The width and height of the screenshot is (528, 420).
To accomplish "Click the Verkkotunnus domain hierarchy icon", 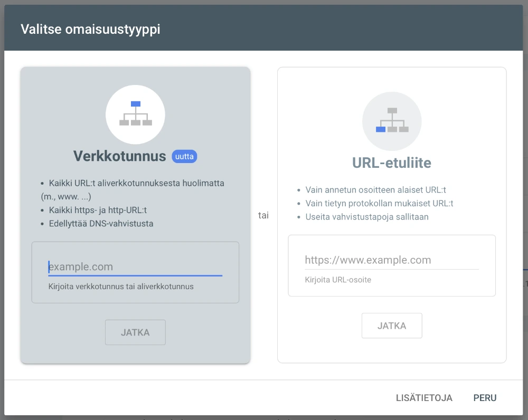I will (135, 114).
